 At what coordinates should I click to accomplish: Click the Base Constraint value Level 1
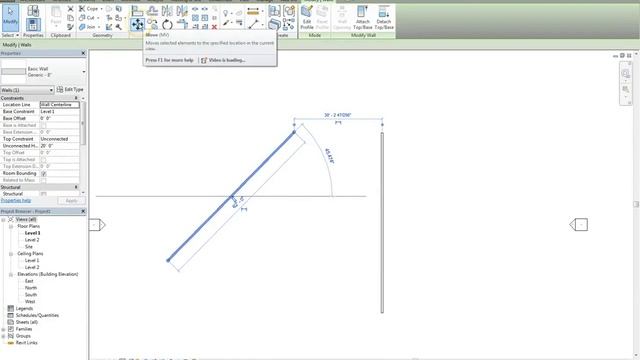pos(60,111)
